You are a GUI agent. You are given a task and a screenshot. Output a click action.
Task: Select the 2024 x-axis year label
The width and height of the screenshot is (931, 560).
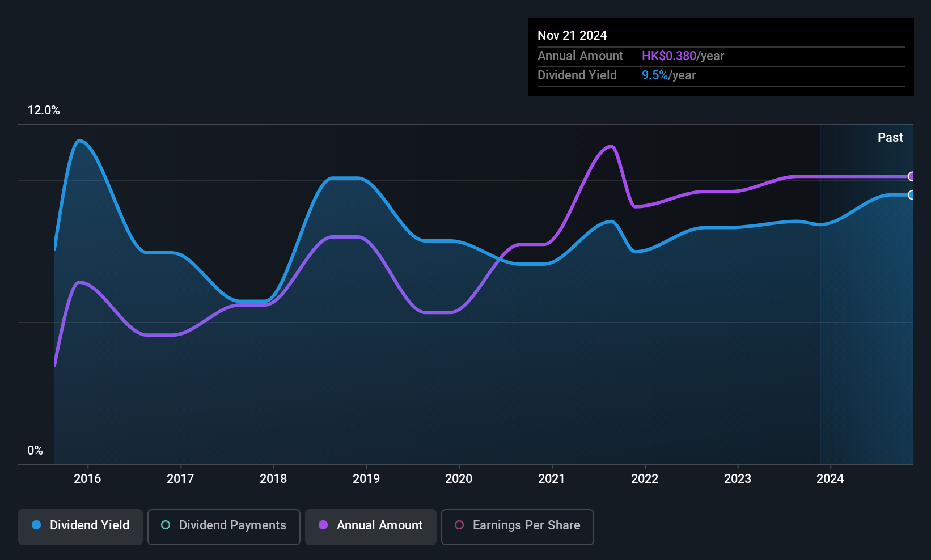(830, 478)
